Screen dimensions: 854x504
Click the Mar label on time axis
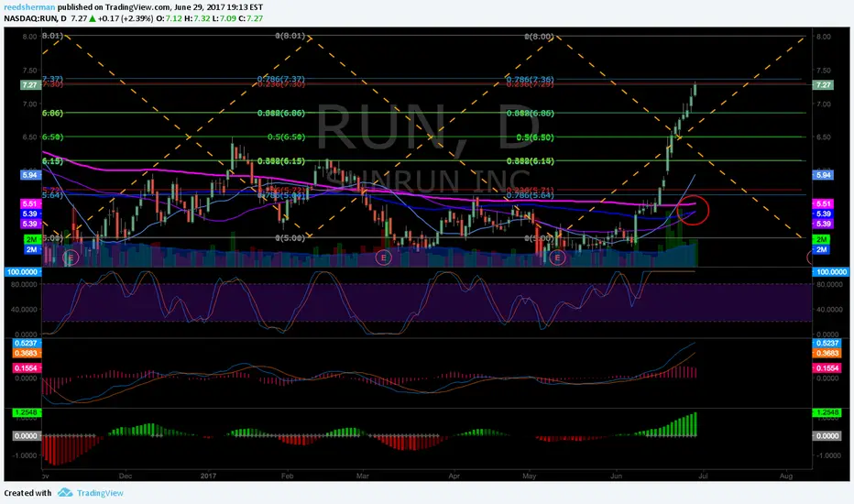point(363,476)
